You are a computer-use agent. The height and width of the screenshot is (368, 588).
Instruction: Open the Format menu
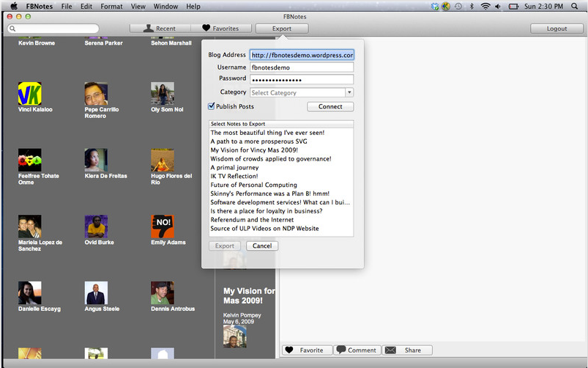(111, 6)
